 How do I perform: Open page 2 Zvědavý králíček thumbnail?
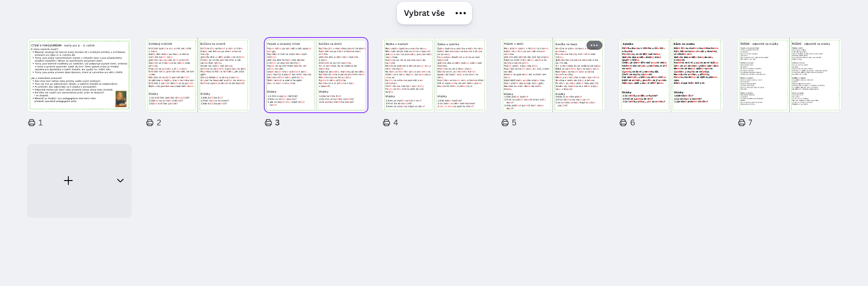[x=198, y=75]
